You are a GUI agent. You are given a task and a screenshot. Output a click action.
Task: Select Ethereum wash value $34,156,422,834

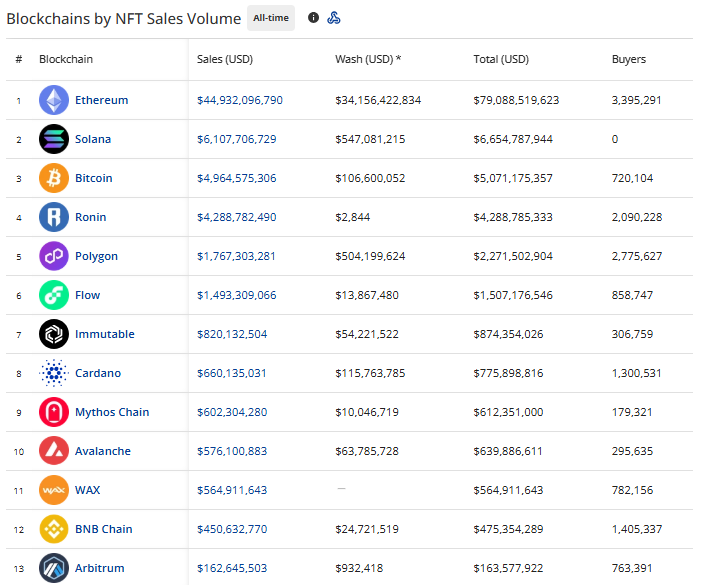click(378, 100)
